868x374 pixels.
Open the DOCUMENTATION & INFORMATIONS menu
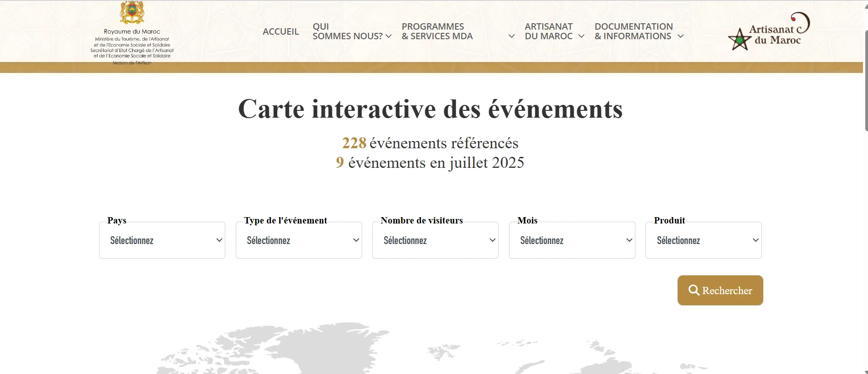[634, 31]
